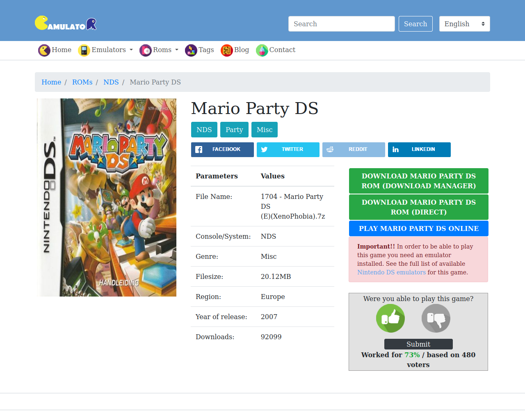Share on LinkedIn
The height and width of the screenshot is (420, 525).
tap(419, 150)
